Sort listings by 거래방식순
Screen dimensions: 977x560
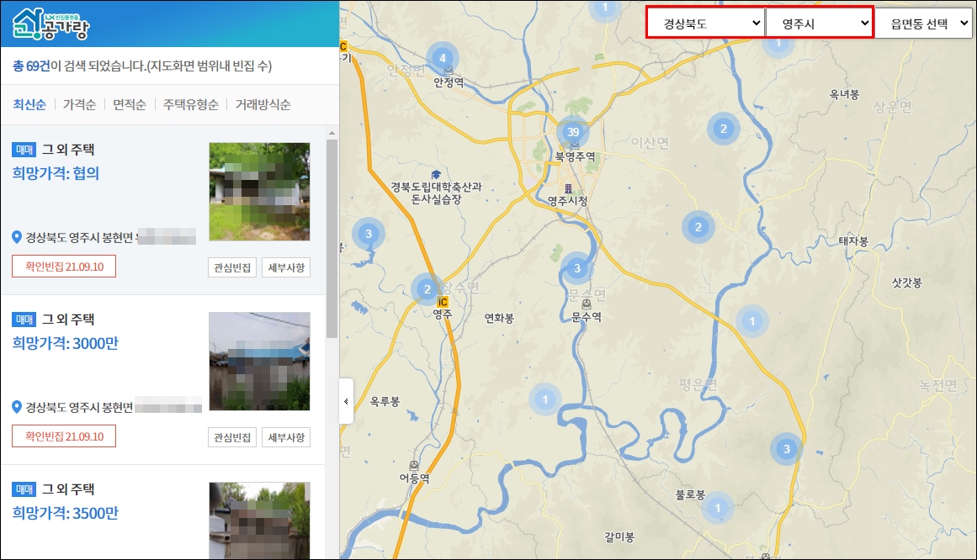tap(263, 104)
